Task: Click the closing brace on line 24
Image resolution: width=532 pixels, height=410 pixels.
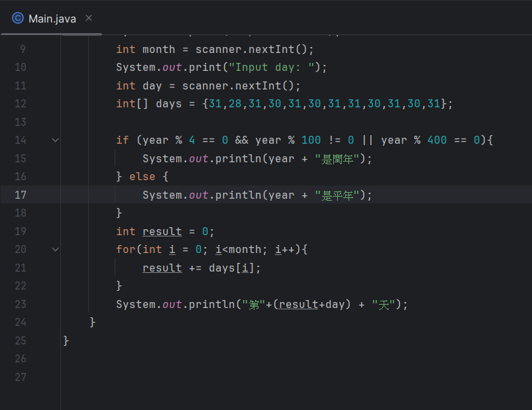Action: (x=93, y=322)
